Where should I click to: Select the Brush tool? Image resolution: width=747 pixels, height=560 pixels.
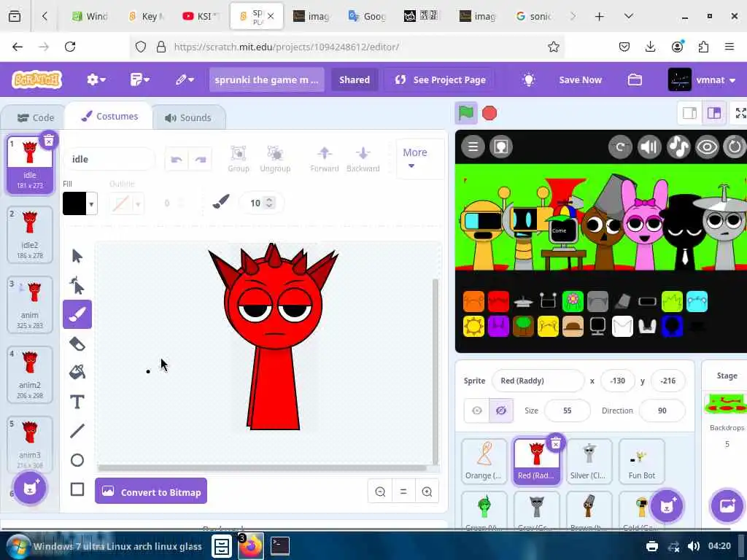(77, 314)
